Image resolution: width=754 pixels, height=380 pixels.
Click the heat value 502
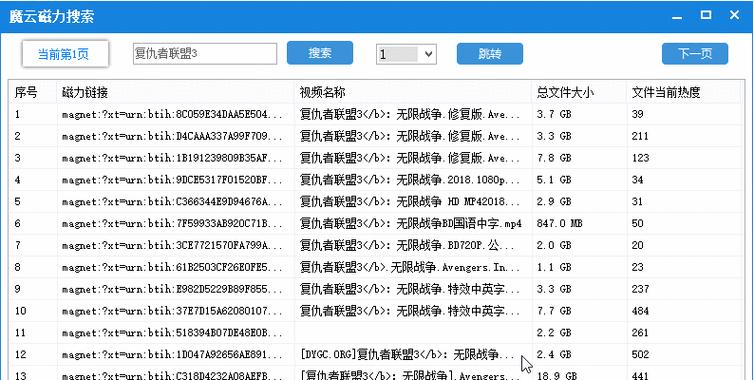click(x=640, y=355)
